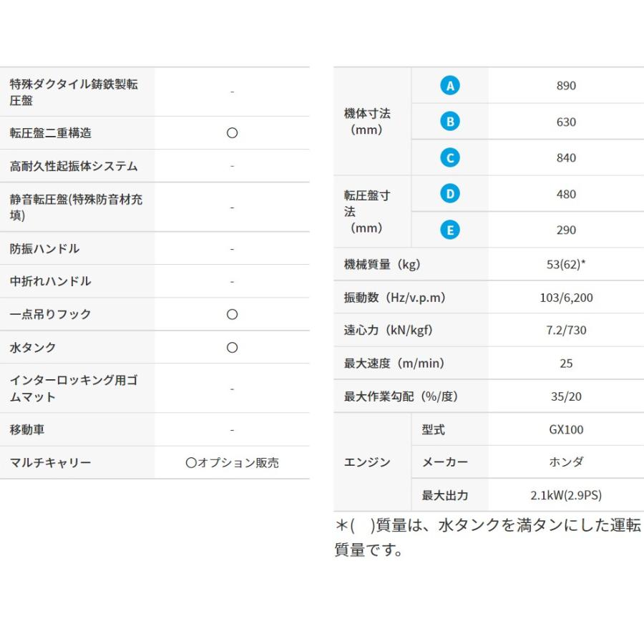Select the ○オプション販売 text for マルチキャリー
This screenshot has height=644, width=644.
(232, 463)
